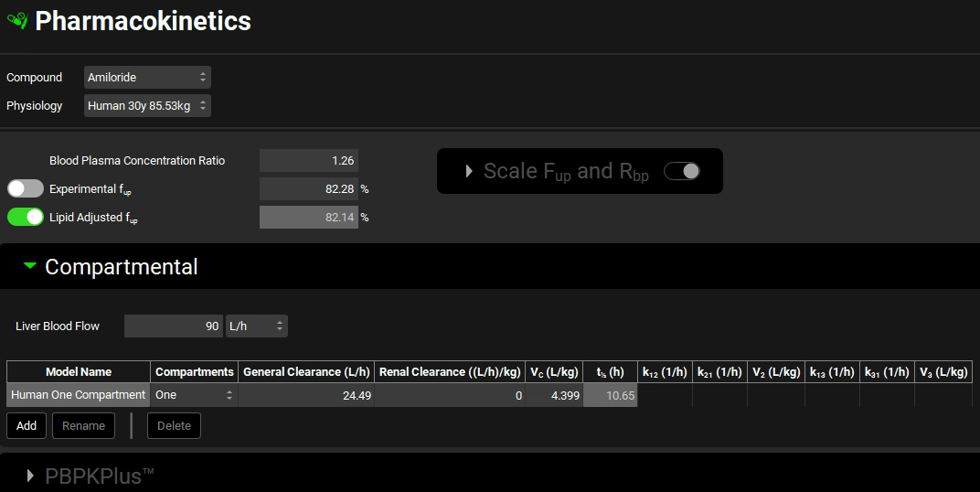Expand the Scale Fup and Rbp arrow
The image size is (980, 492).
tap(469, 171)
